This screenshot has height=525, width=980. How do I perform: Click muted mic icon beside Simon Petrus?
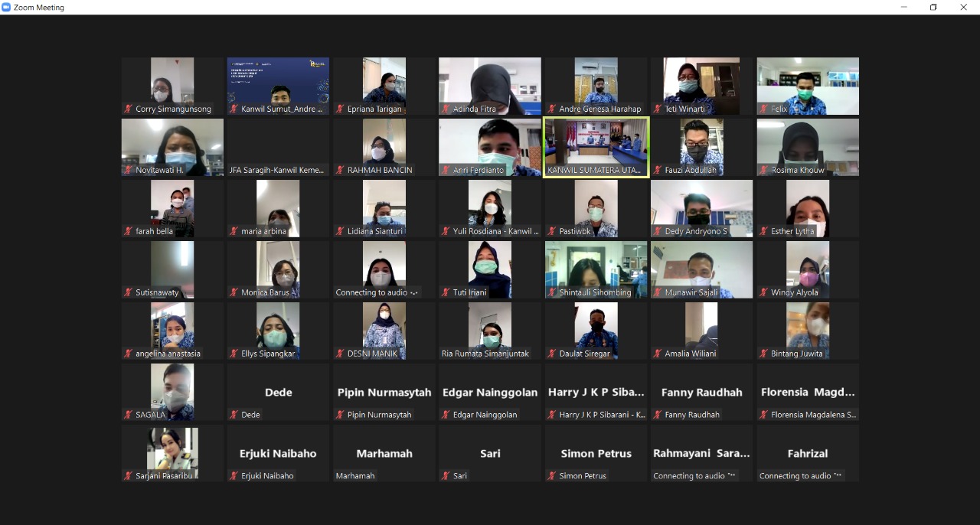tap(552, 476)
